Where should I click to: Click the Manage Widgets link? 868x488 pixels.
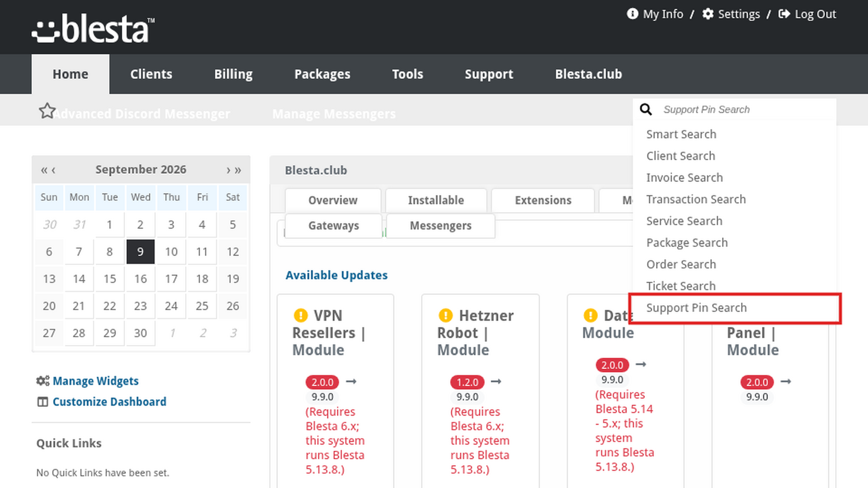click(x=95, y=381)
